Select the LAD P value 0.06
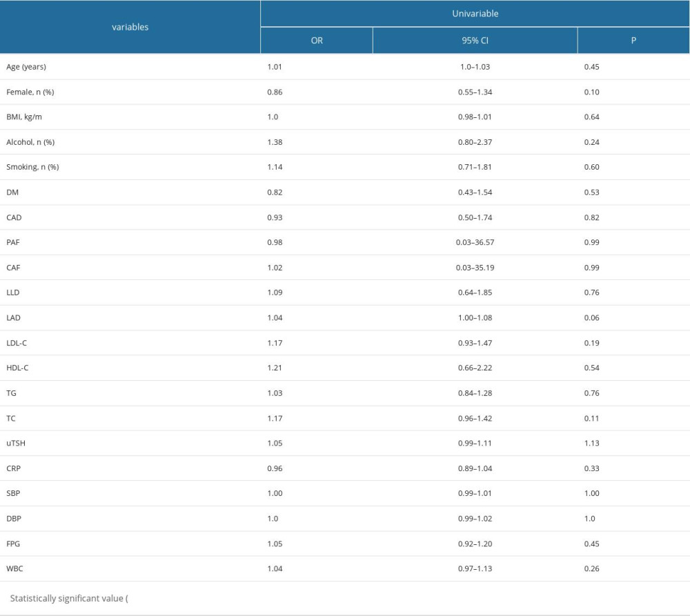Viewport: 690px width, 616px height. [591, 318]
